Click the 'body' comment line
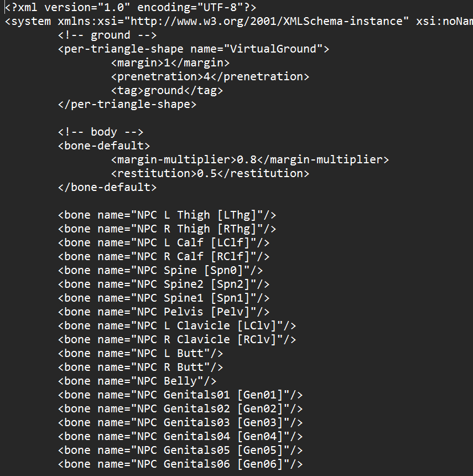 click(101, 132)
